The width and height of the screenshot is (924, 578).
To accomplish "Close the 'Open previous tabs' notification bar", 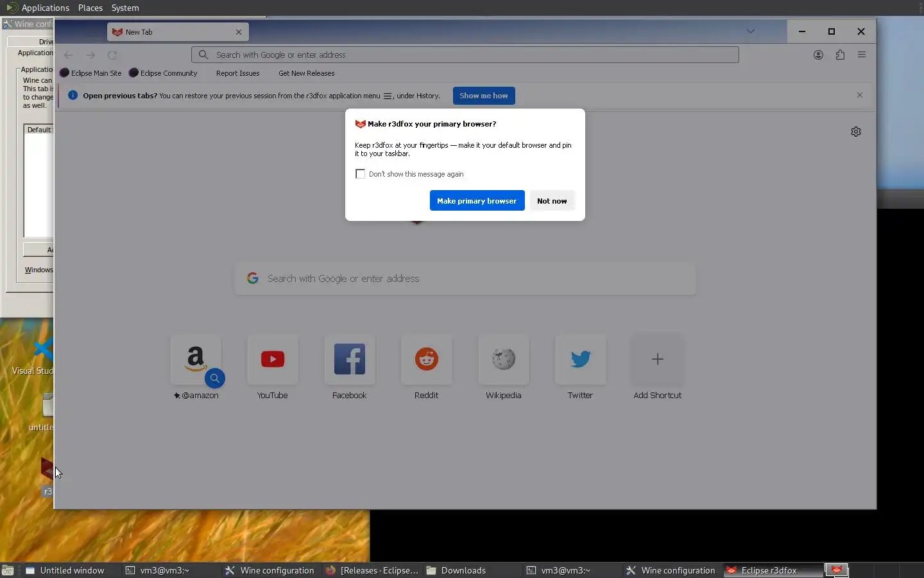I will coord(859,95).
